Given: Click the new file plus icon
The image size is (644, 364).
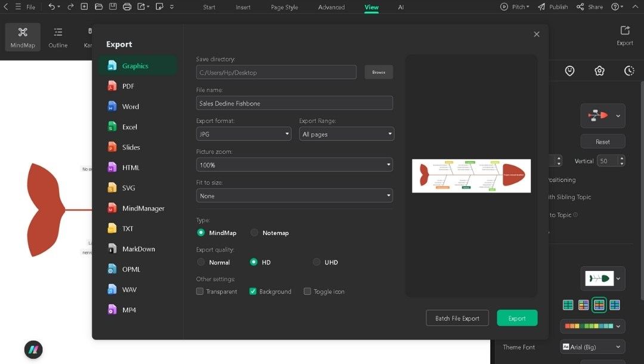Looking at the screenshot, I should click(84, 7).
